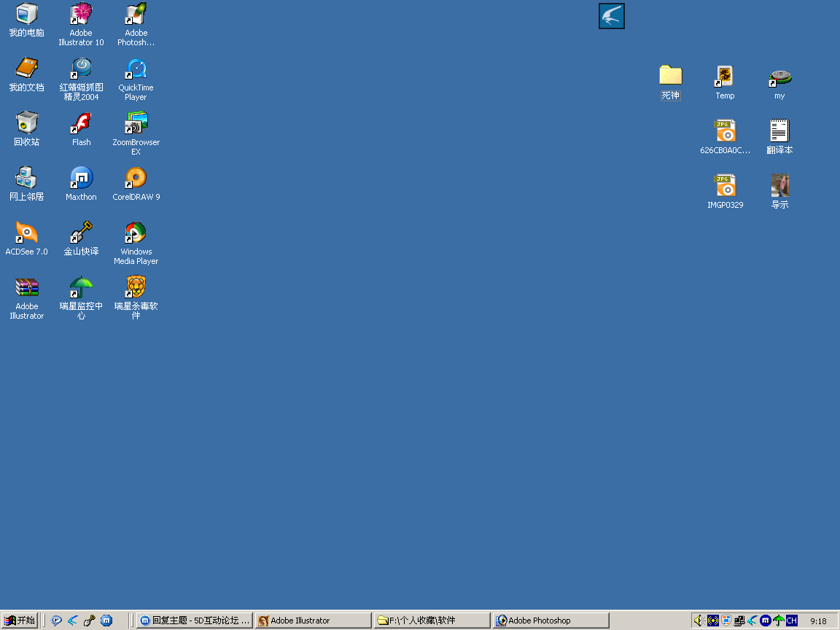Screen dimensions: 840x630
Task: Switch to 回复主题 - 5D互动论坛 taskbar window
Action: pyautogui.click(x=195, y=621)
